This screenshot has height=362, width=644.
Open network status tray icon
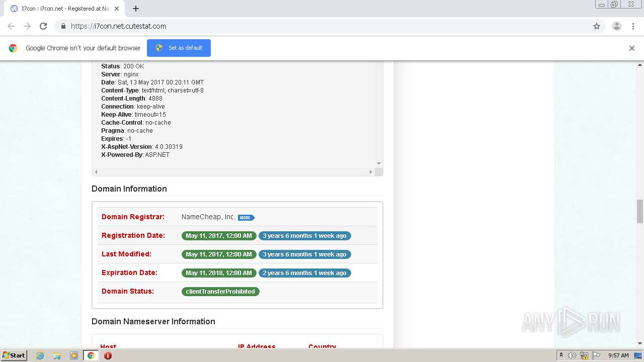click(x=584, y=355)
